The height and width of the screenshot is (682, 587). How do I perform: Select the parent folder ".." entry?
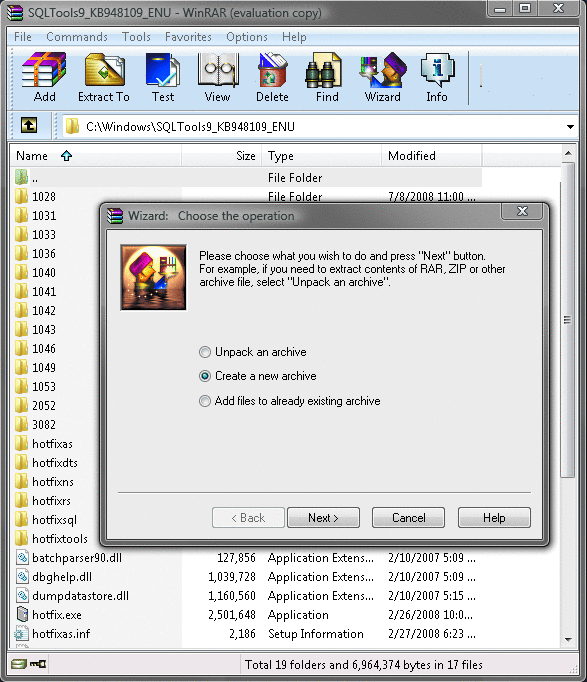pyautogui.click(x=248, y=177)
